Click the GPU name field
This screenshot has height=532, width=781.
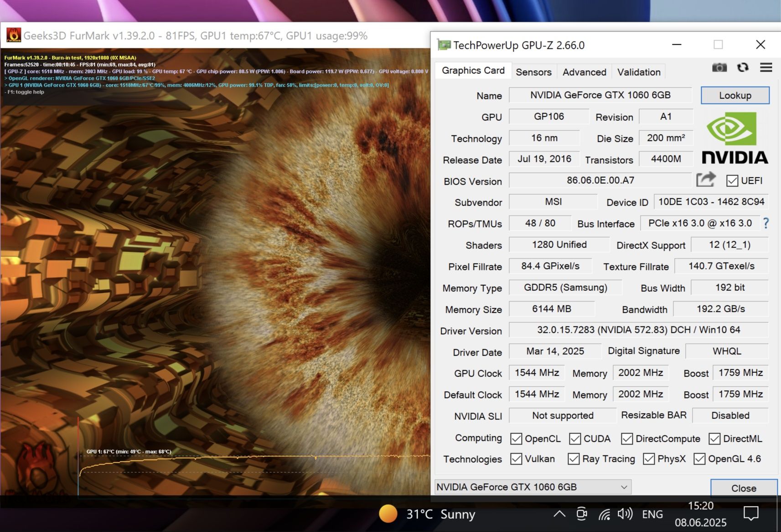pos(600,95)
